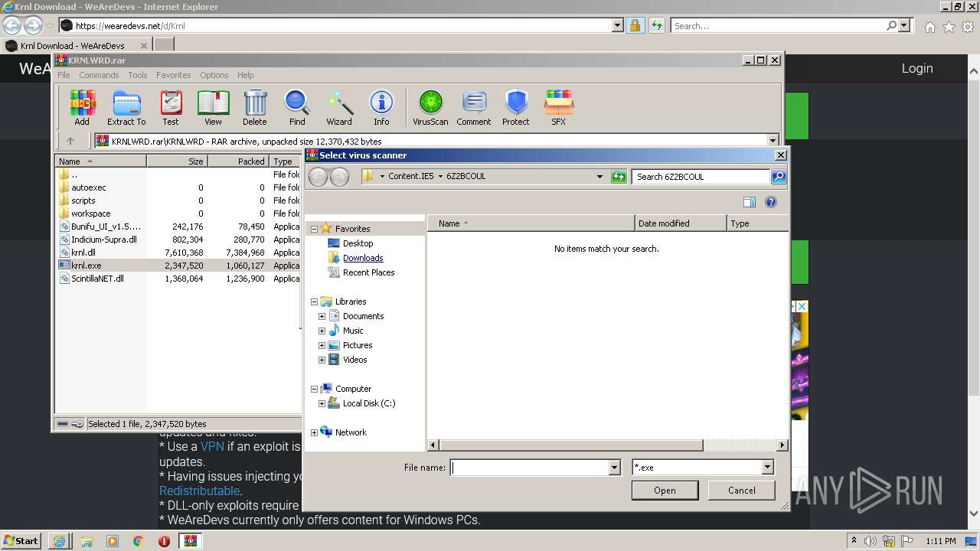Click the IE Home icon
The width and height of the screenshot is (980, 551).
(x=929, y=27)
